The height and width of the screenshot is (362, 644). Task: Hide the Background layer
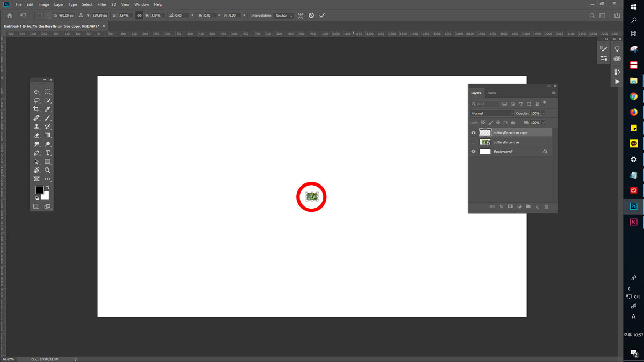pyautogui.click(x=473, y=152)
